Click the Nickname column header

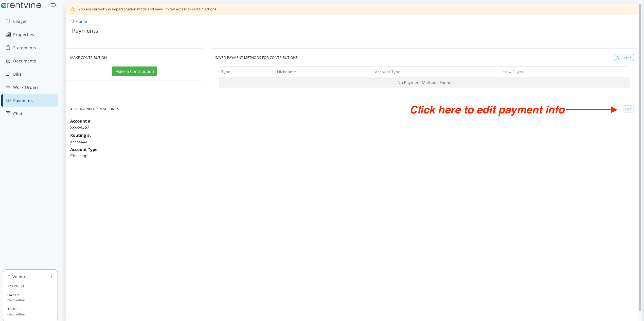pos(286,72)
